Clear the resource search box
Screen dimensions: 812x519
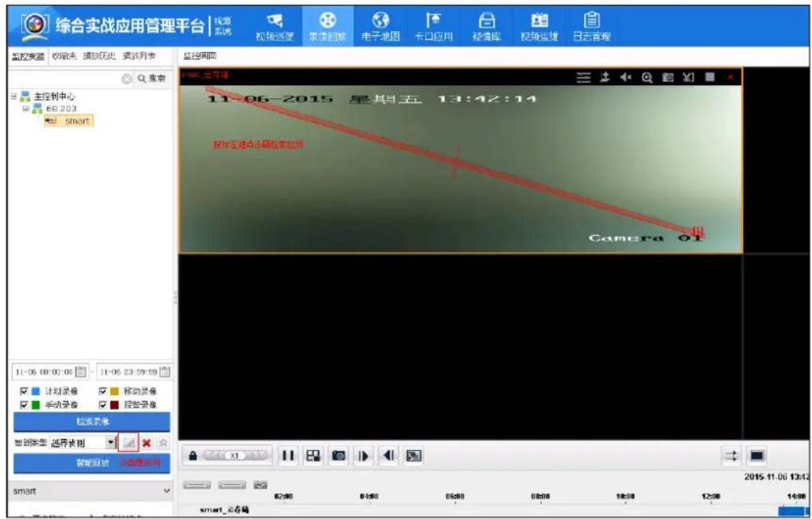126,79
